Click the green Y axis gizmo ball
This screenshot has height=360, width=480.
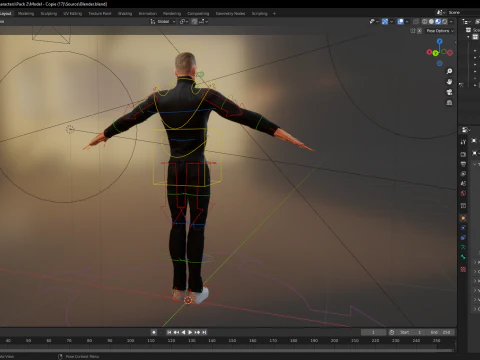[x=435, y=53]
